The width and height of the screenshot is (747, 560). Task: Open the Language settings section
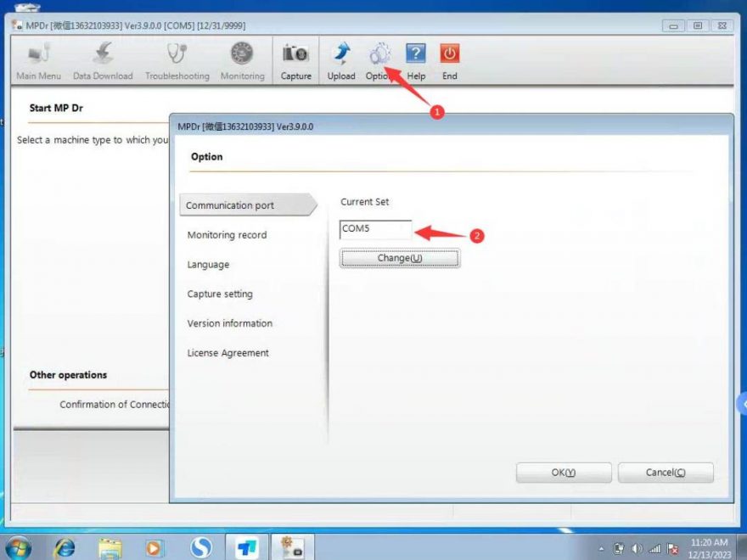[x=208, y=264]
